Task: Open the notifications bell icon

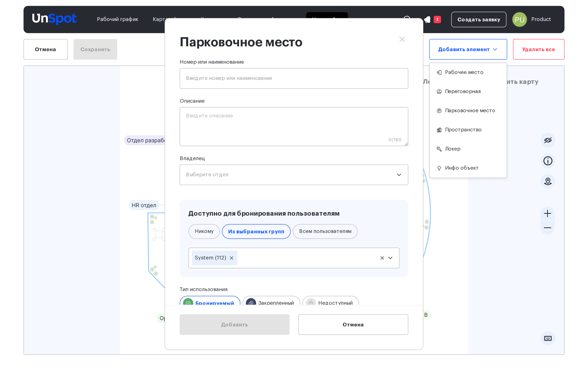Action: pos(427,19)
